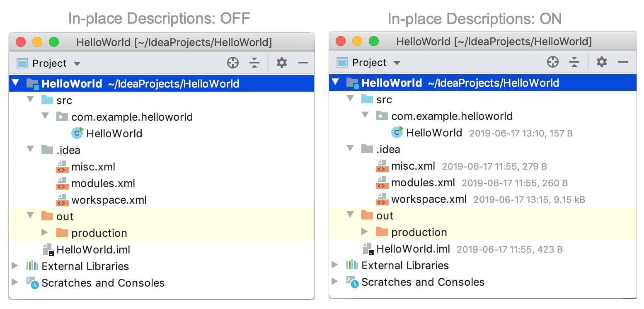Expand External Libraries in left window

click(x=15, y=266)
